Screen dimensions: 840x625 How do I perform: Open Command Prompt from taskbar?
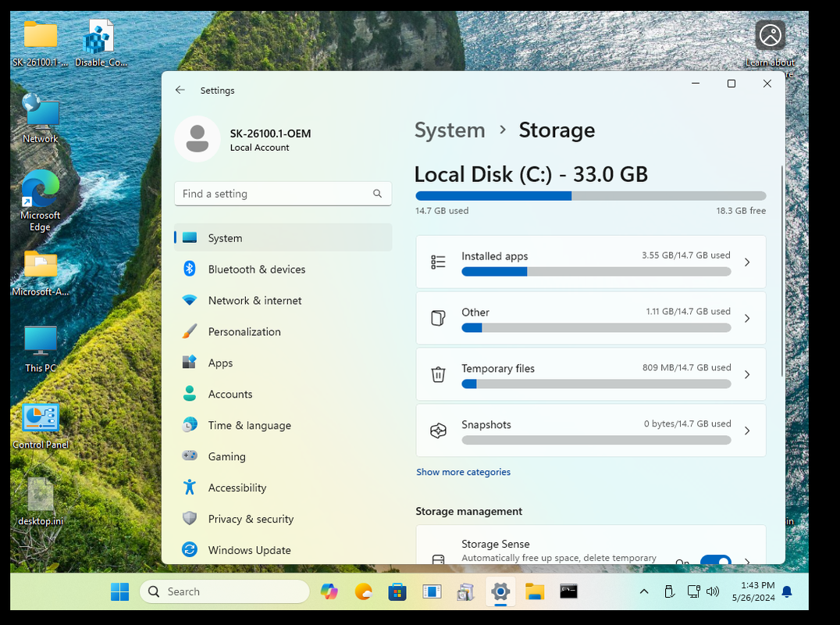click(x=568, y=591)
